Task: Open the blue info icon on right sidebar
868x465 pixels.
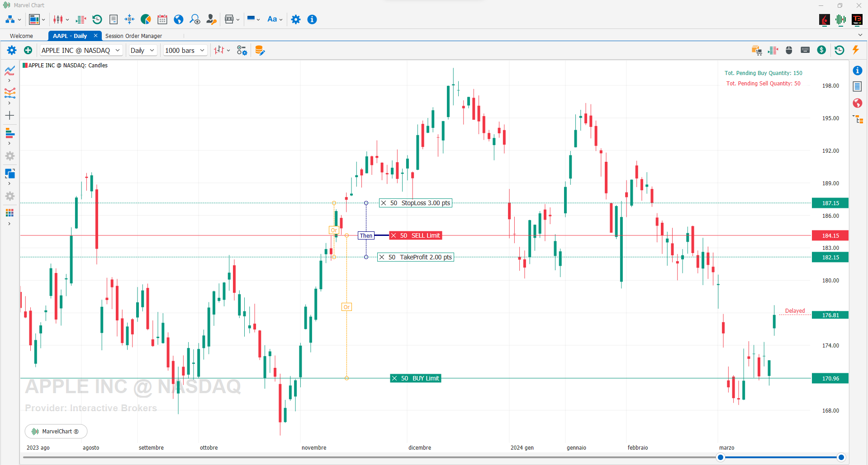Action: pyautogui.click(x=858, y=70)
